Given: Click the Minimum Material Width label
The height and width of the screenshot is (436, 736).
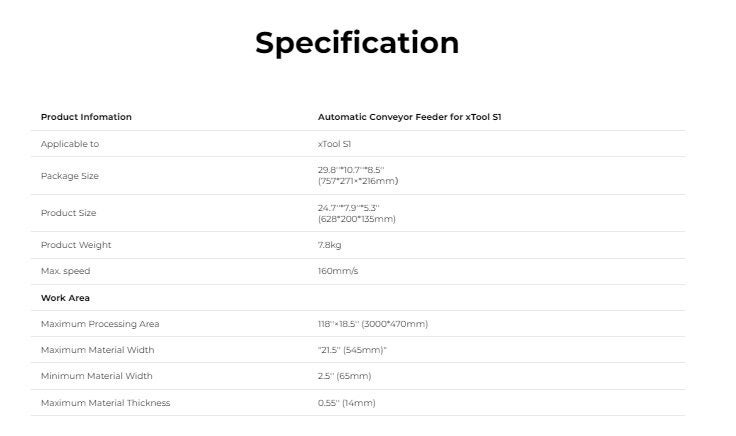Looking at the screenshot, I should pos(97,376).
